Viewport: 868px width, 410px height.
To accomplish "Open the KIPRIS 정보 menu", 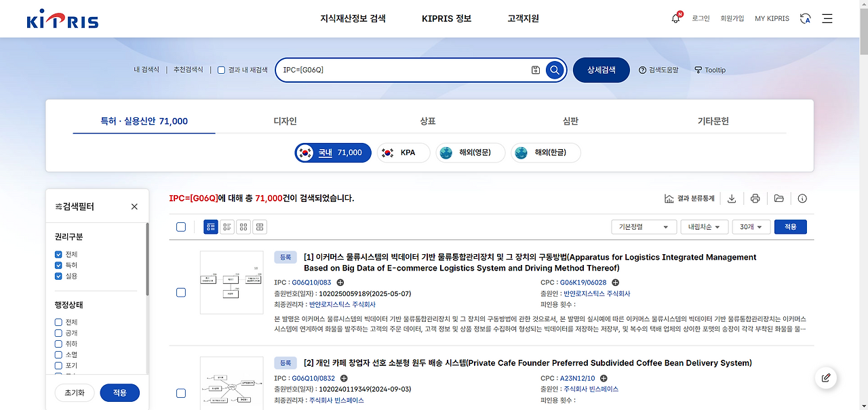I will coord(446,18).
